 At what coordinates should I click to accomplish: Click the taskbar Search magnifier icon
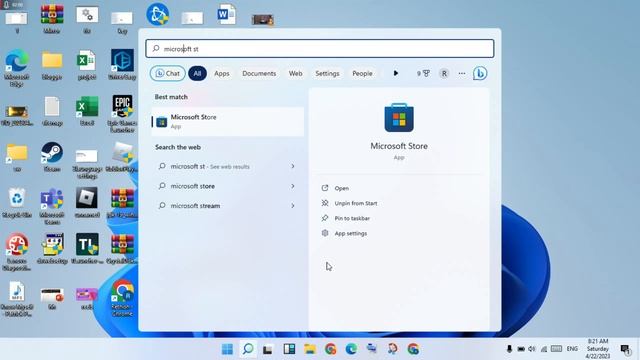248,349
